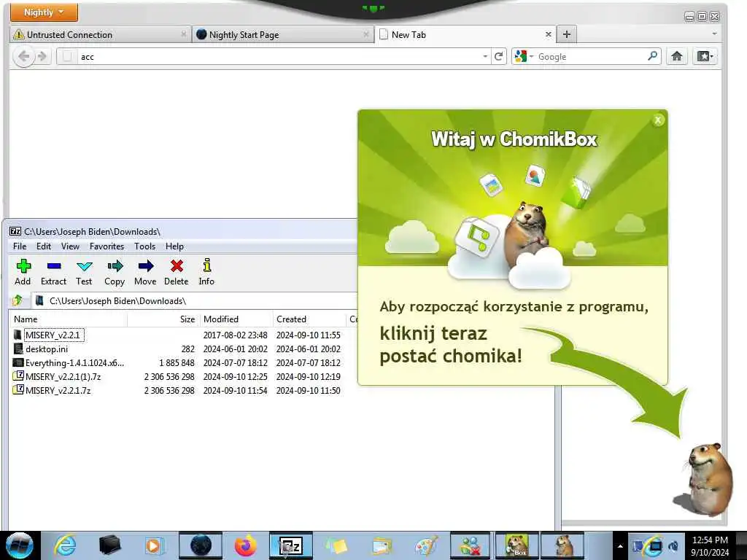Switch to the 7-Zip taskbar button
Image resolution: width=747 pixels, height=560 pixels.
click(290, 545)
